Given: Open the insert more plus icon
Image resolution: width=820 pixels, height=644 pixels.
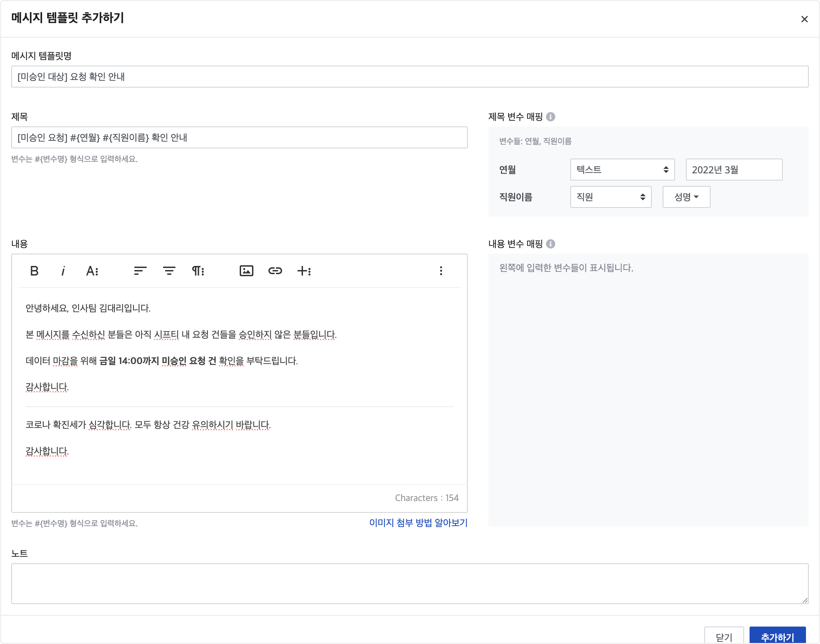Looking at the screenshot, I should pos(304,271).
